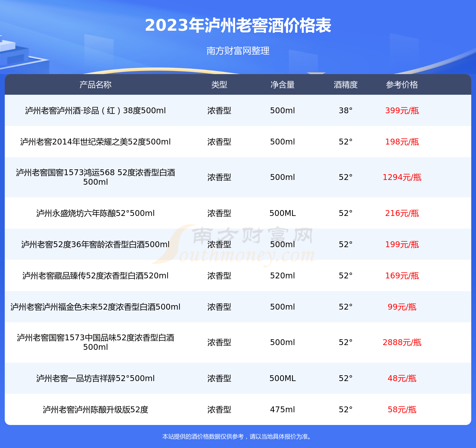Select product 泸州老窖52度36年窖龄浓香型白酒500ml

click(95, 244)
